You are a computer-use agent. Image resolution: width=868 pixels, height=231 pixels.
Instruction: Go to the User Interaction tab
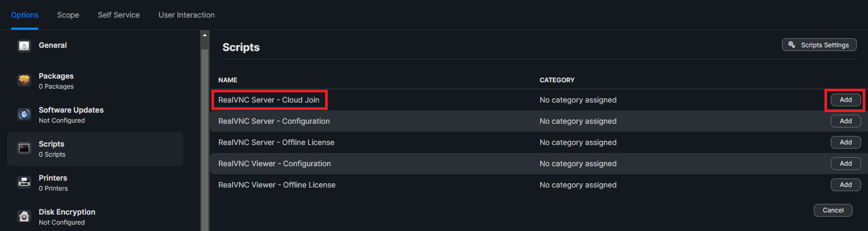[x=186, y=15]
